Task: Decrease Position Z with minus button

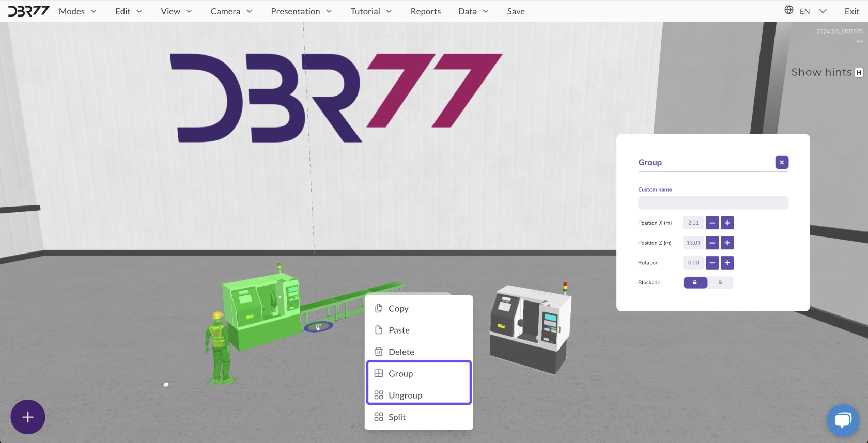Action: click(x=712, y=243)
